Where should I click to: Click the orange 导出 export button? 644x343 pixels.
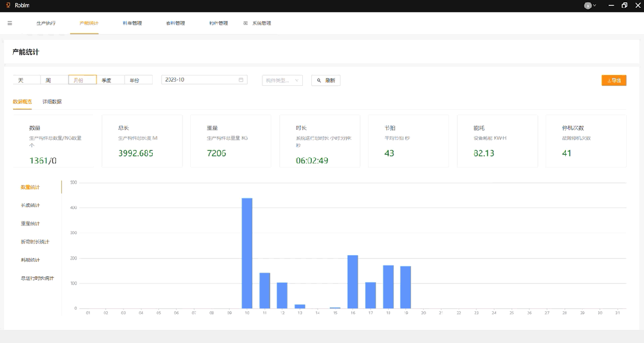(614, 81)
